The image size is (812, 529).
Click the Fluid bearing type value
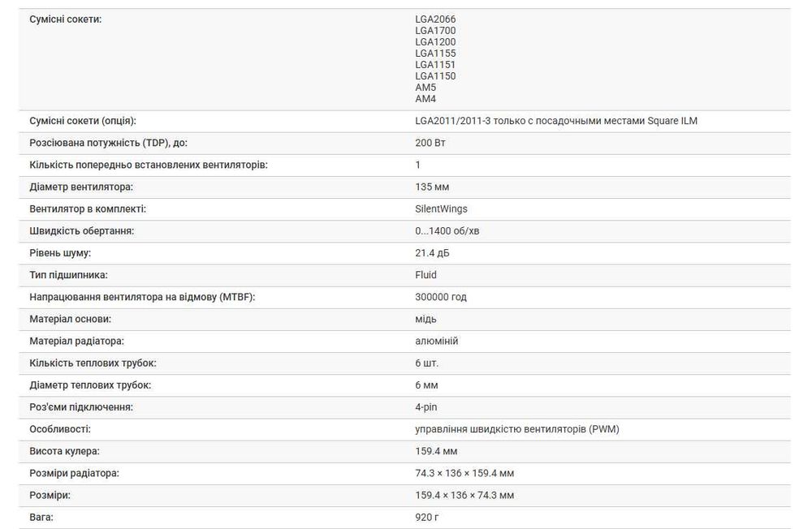click(x=425, y=275)
